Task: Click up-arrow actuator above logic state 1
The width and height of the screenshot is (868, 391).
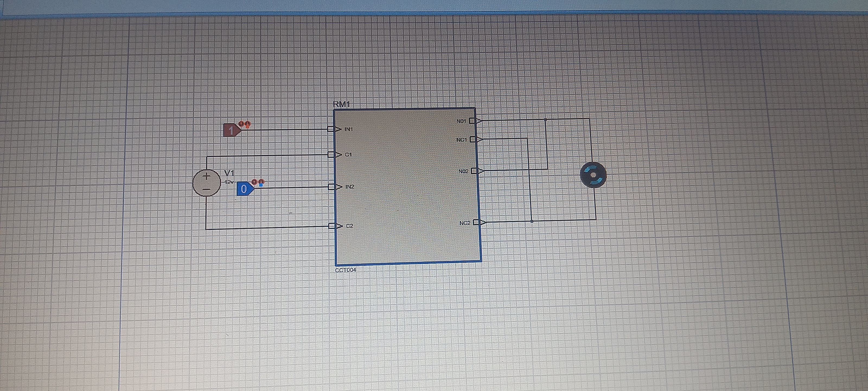Action: [241, 124]
